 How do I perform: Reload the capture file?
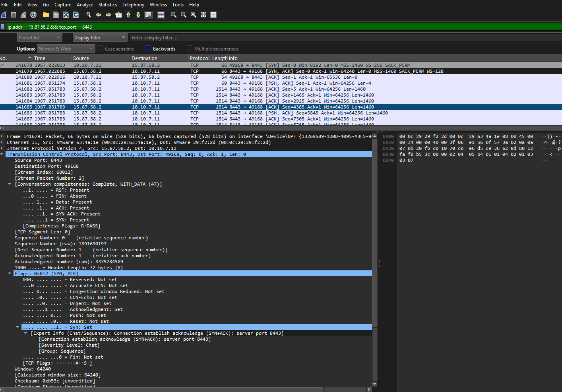[x=76, y=15]
